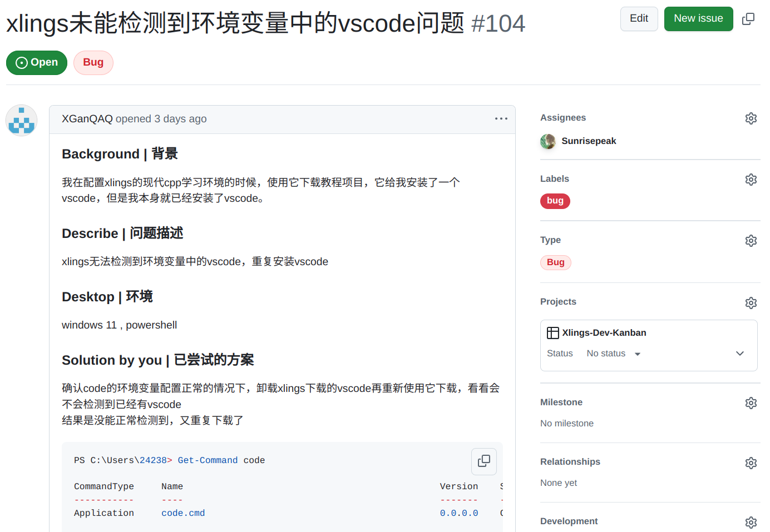Open the Development settings gear

point(751,523)
